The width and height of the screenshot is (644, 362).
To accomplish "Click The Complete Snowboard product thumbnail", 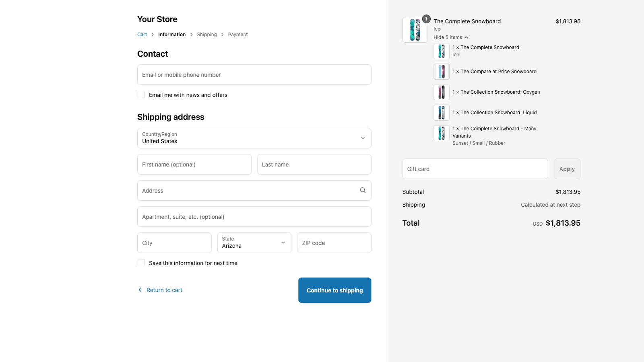I will pyautogui.click(x=415, y=29).
